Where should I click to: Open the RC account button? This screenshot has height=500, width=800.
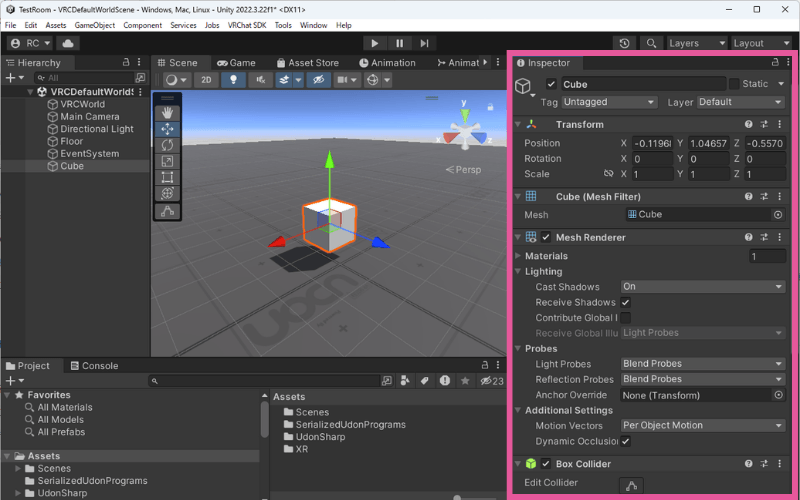tap(31, 43)
